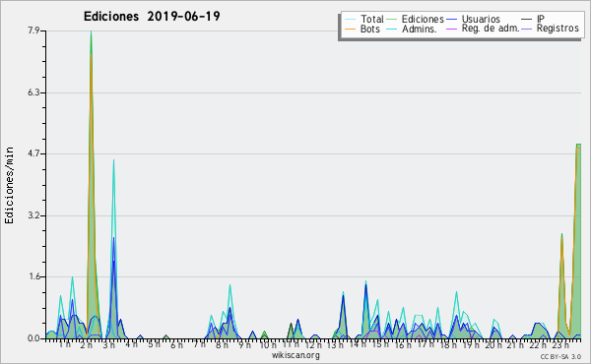Click the '18 h' x-axis tick label
The width and height of the screenshot is (591, 364).
[x=448, y=344]
